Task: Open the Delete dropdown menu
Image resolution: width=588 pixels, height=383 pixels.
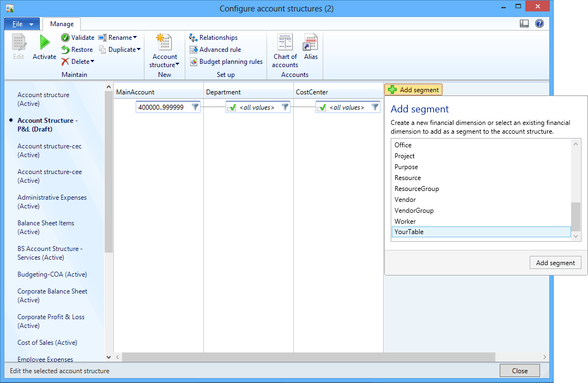Action: (x=92, y=62)
